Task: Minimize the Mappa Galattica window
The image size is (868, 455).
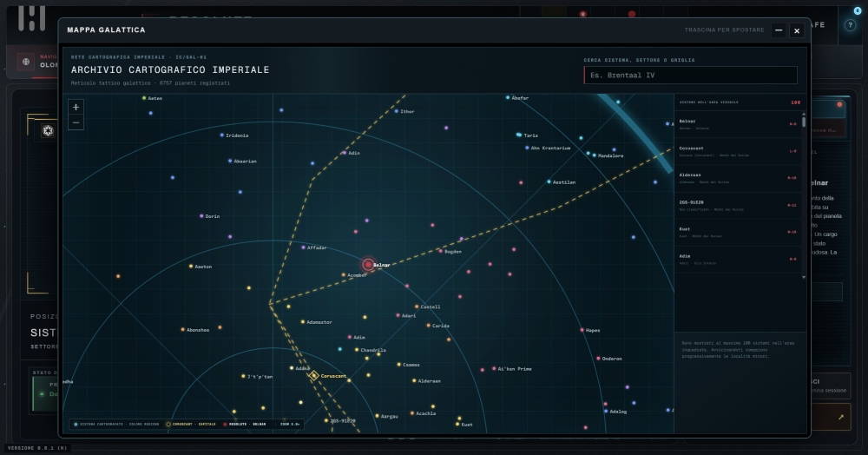Action: (x=779, y=30)
